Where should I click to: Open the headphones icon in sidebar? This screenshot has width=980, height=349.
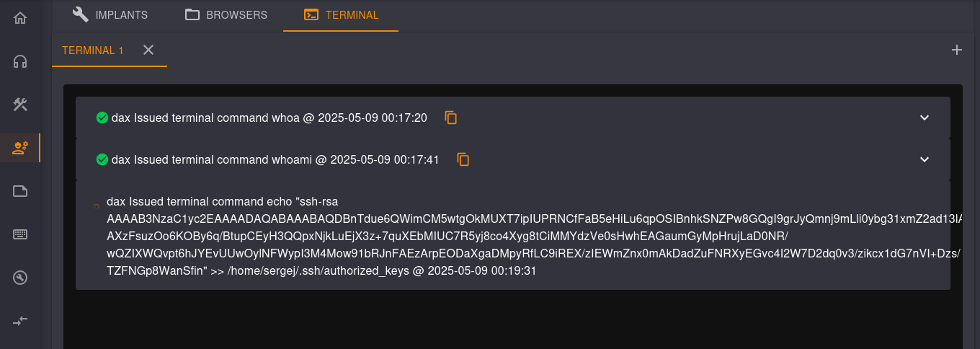tap(20, 61)
